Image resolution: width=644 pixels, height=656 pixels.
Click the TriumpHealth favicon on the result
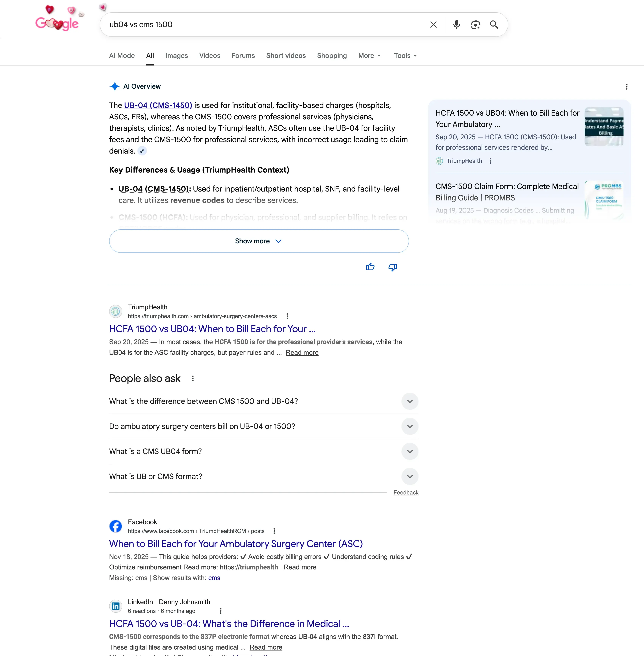115,311
